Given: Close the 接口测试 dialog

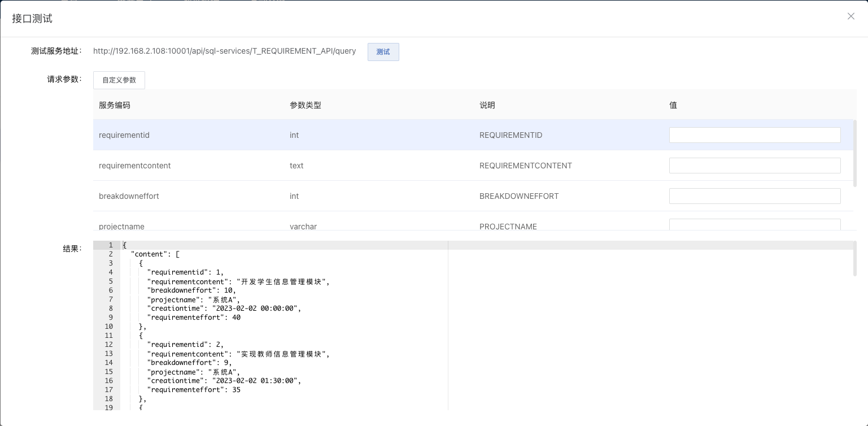Looking at the screenshot, I should (x=850, y=16).
